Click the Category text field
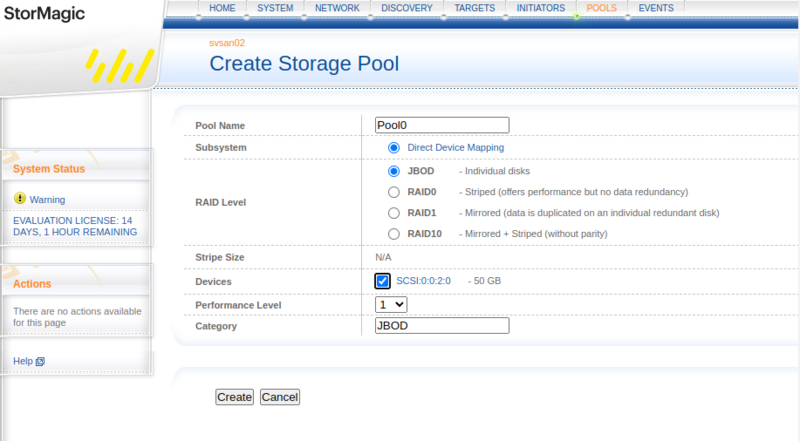The image size is (800, 441). click(x=441, y=326)
